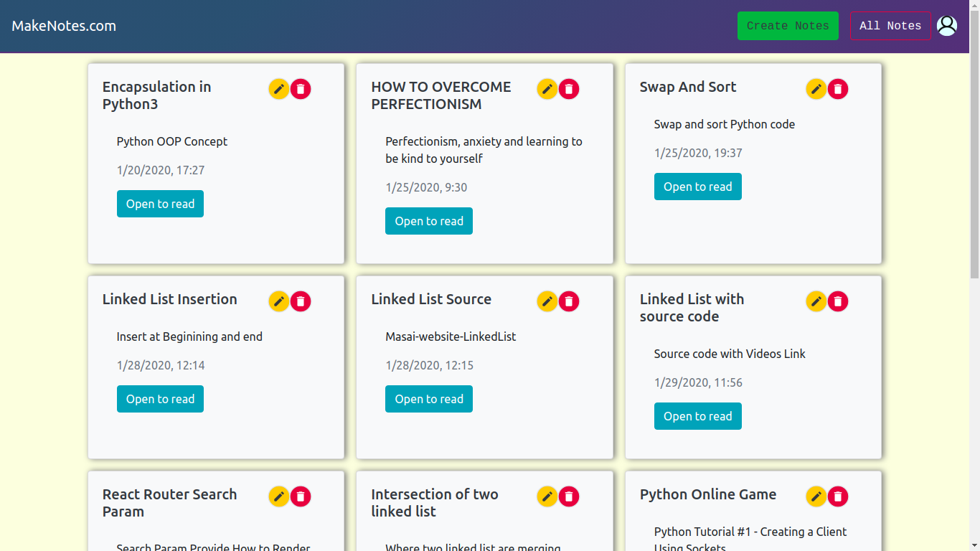Click pencil icon on Perfectionism note

click(x=547, y=89)
